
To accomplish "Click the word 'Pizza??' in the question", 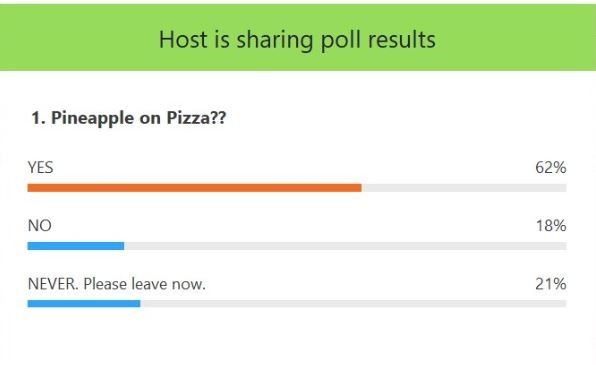I will [197, 117].
